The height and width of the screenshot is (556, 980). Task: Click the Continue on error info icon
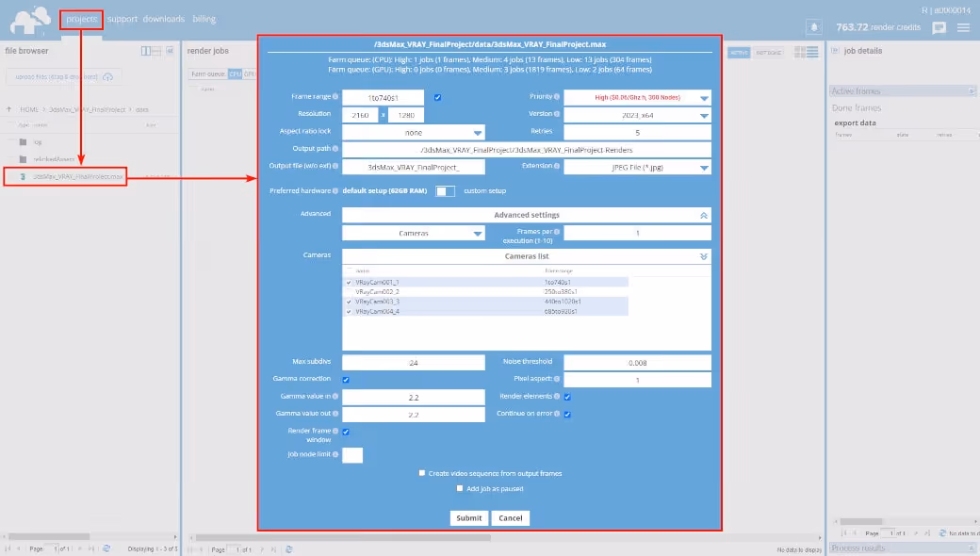[x=557, y=414]
